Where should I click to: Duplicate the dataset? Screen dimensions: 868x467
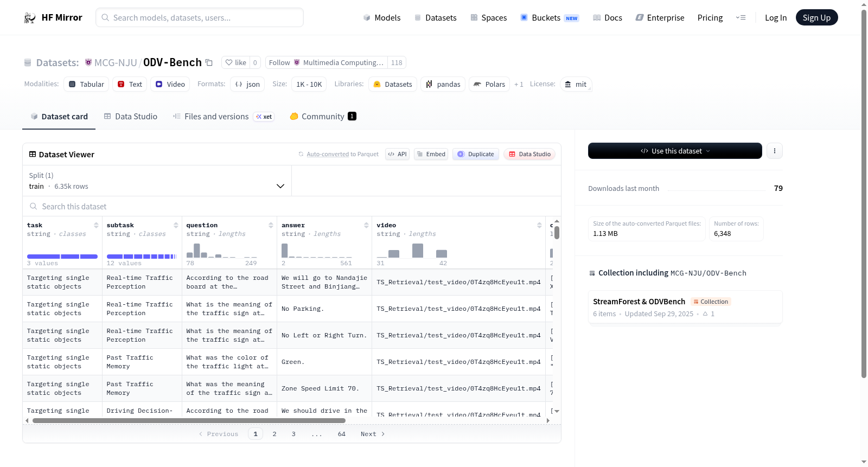(475, 154)
